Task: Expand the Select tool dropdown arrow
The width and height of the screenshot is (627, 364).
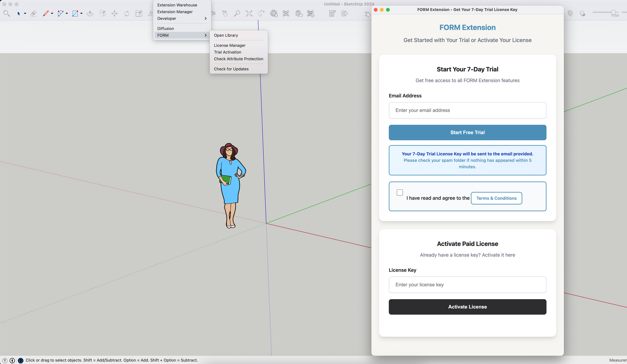Action: pyautogui.click(x=25, y=13)
